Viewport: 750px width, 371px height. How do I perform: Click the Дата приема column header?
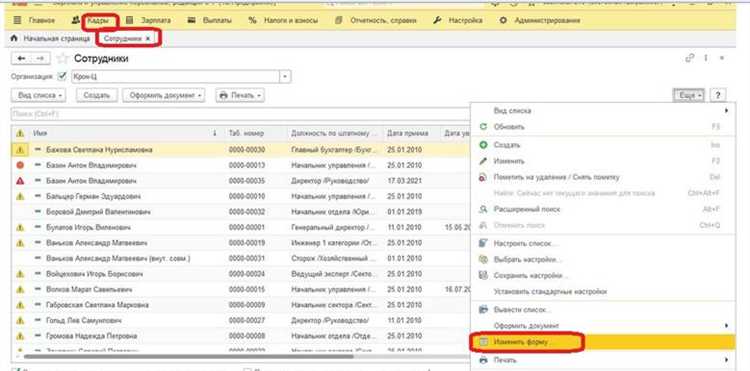(x=411, y=133)
